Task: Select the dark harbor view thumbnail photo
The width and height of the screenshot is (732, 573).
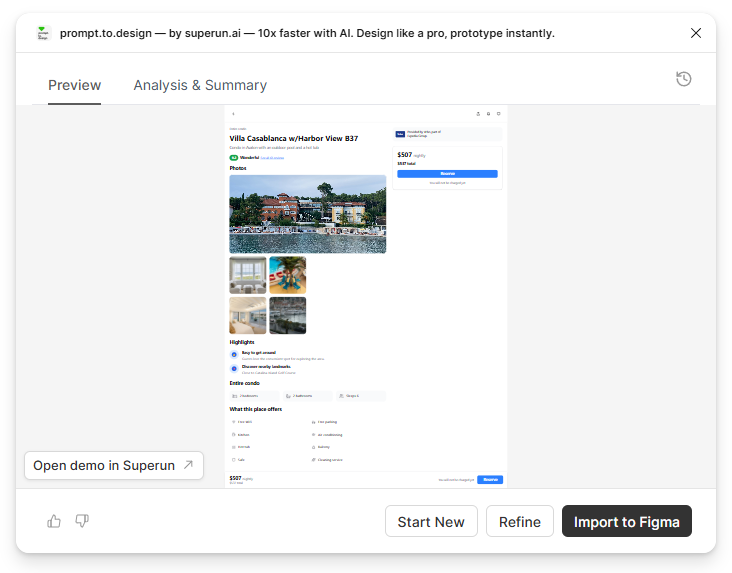Action: 288,315
